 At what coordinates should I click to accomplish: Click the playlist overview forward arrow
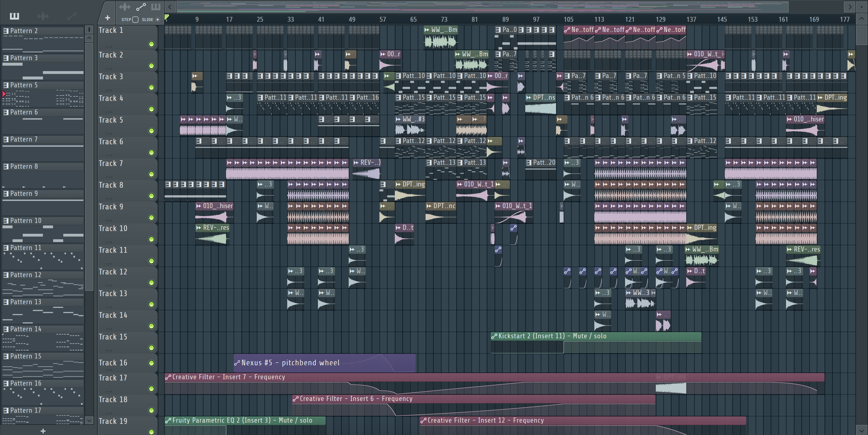pyautogui.click(x=850, y=7)
